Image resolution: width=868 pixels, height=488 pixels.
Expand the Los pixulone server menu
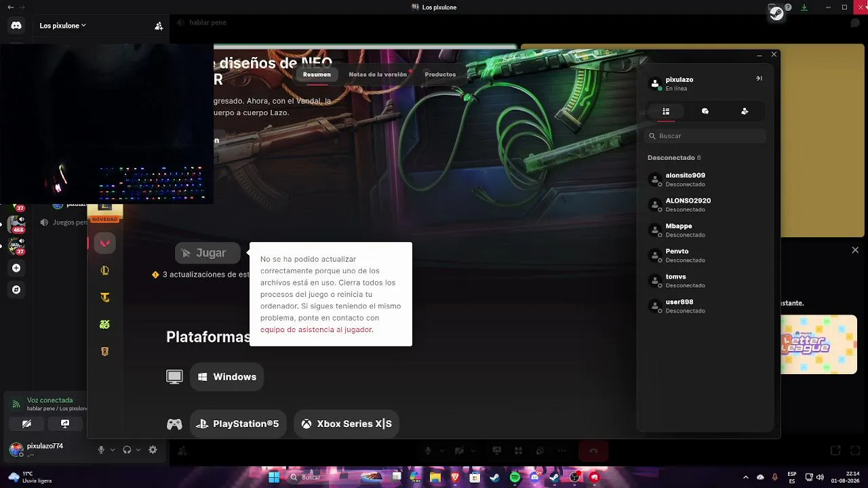tap(62, 26)
